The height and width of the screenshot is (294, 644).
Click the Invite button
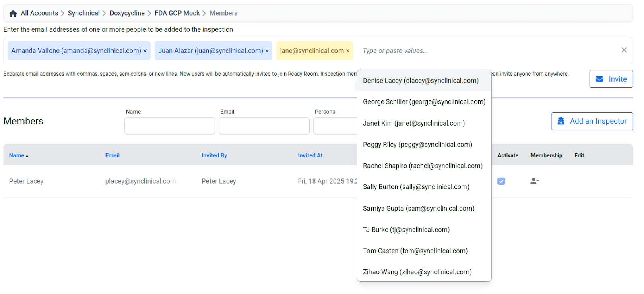pos(611,79)
